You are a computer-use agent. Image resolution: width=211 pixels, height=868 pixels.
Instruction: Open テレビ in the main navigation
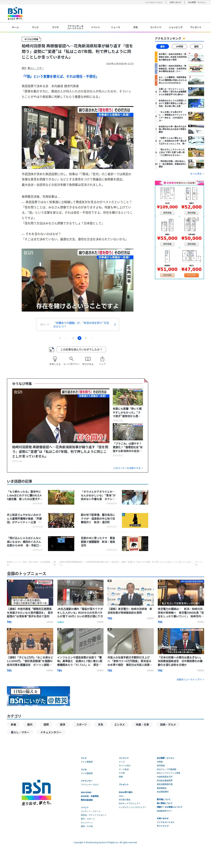(x=35, y=27)
